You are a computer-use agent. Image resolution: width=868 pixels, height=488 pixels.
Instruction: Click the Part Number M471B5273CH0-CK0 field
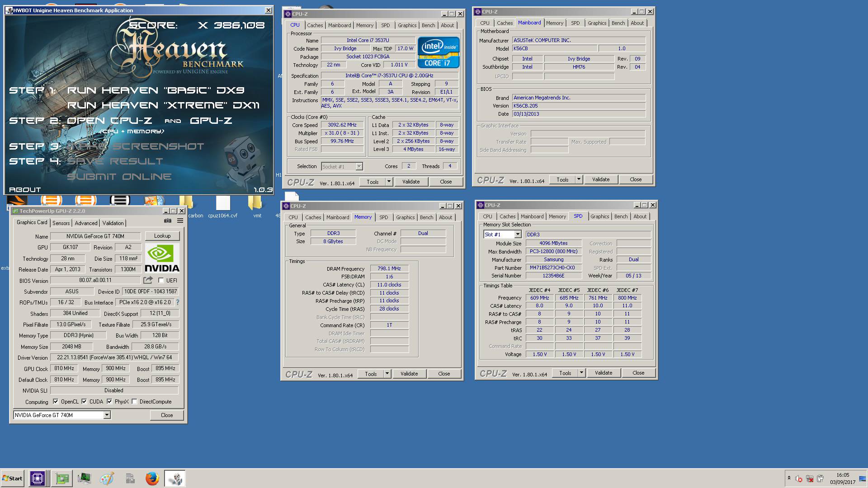click(553, 267)
